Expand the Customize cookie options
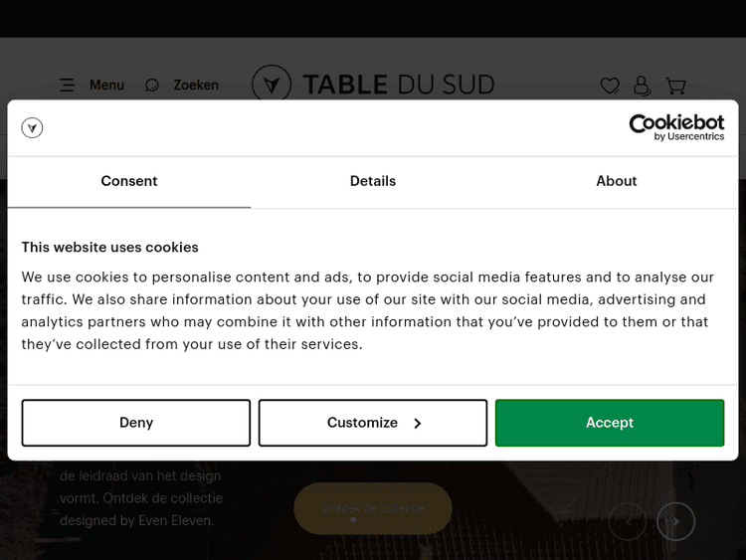The width and height of the screenshot is (746, 560). point(373,423)
